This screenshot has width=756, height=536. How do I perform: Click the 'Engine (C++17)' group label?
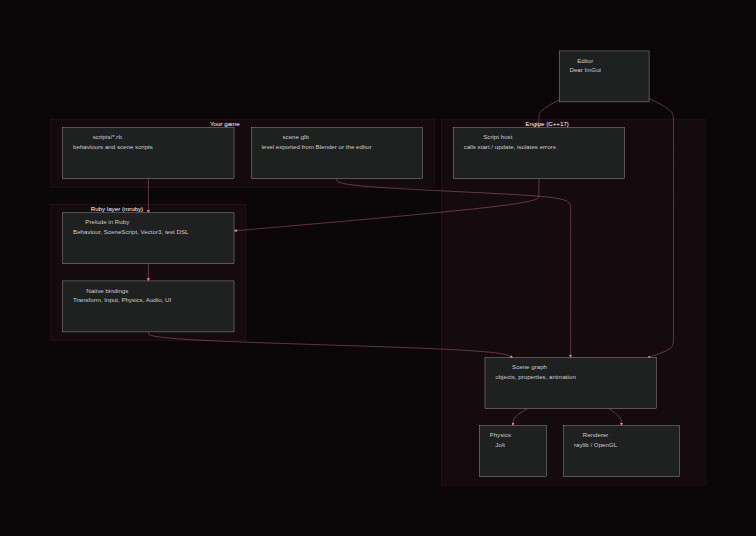(x=547, y=124)
